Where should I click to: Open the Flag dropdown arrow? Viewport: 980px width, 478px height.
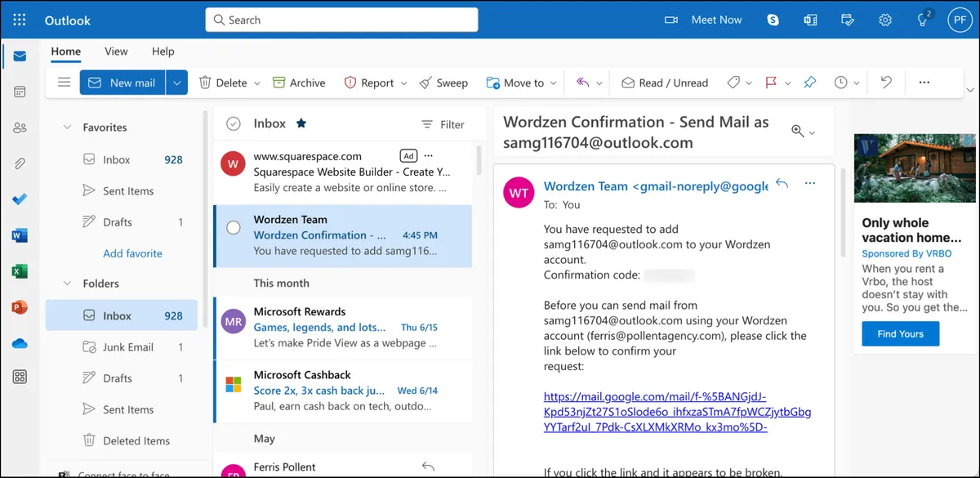click(788, 83)
